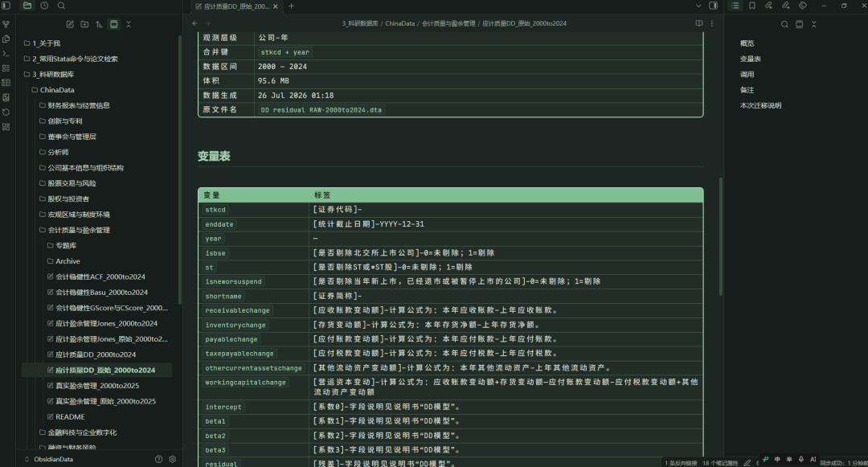Image resolution: width=868 pixels, height=467 pixels.
Task: Show the outline panel tab
Action: pos(735,6)
